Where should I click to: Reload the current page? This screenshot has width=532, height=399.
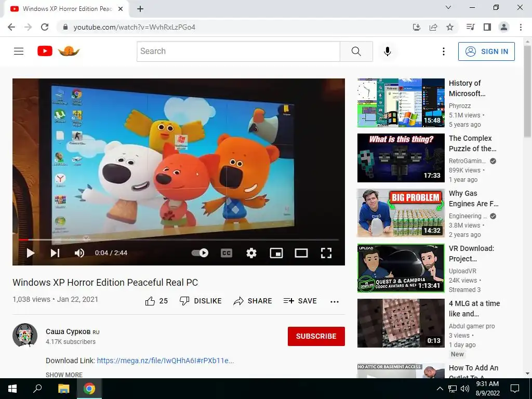45,27
